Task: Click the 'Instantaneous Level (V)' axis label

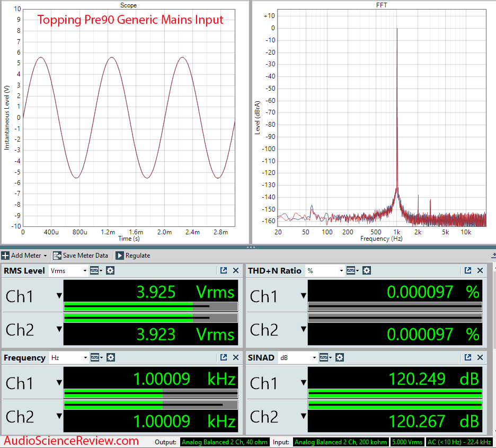Action: (7, 118)
